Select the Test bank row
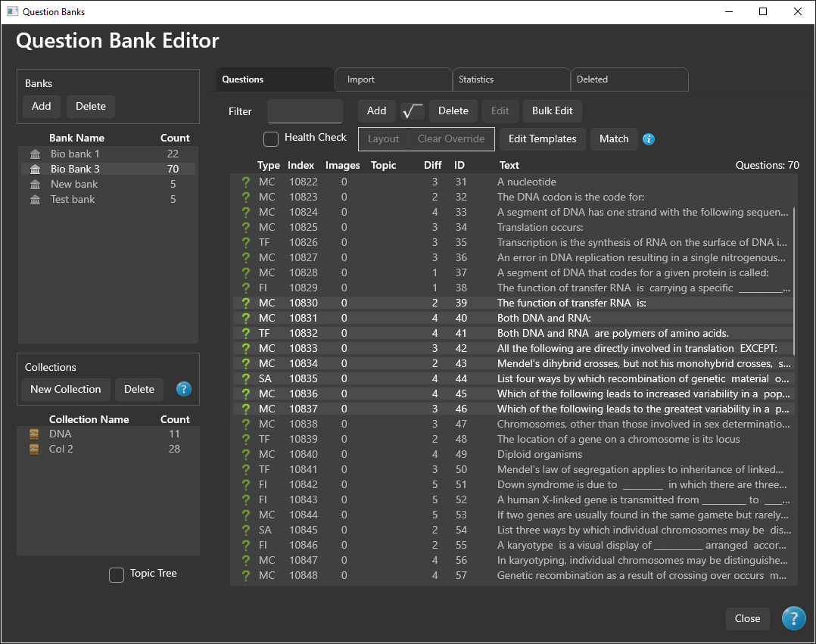 coord(108,199)
